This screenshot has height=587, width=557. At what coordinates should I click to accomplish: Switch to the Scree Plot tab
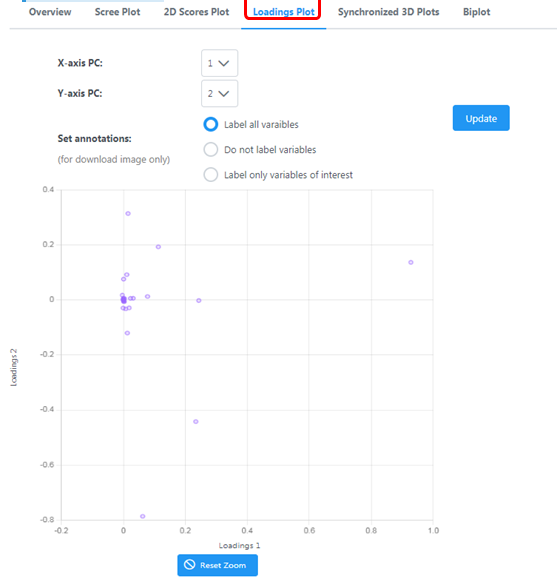[x=118, y=12]
